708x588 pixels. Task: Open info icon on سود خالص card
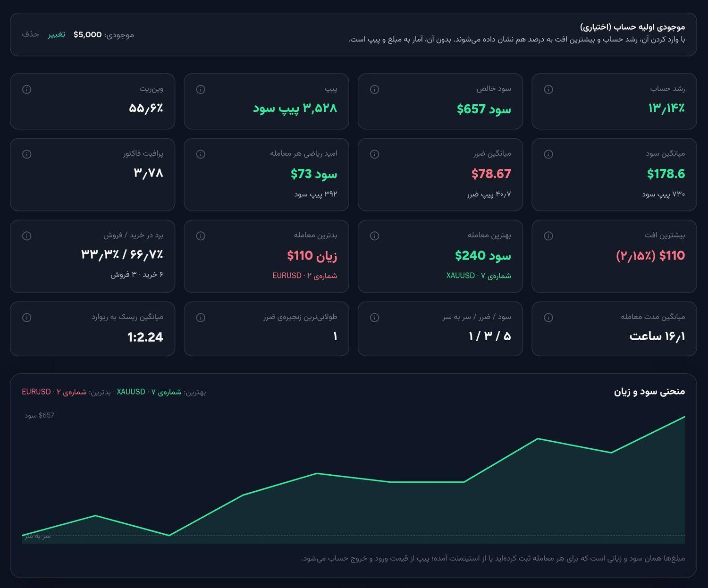click(375, 89)
